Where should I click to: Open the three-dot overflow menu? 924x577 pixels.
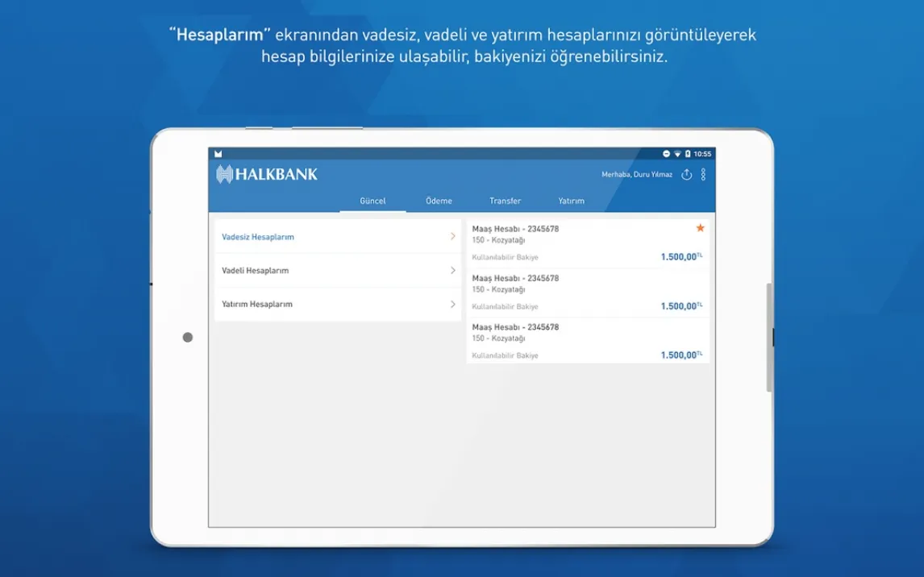(703, 175)
